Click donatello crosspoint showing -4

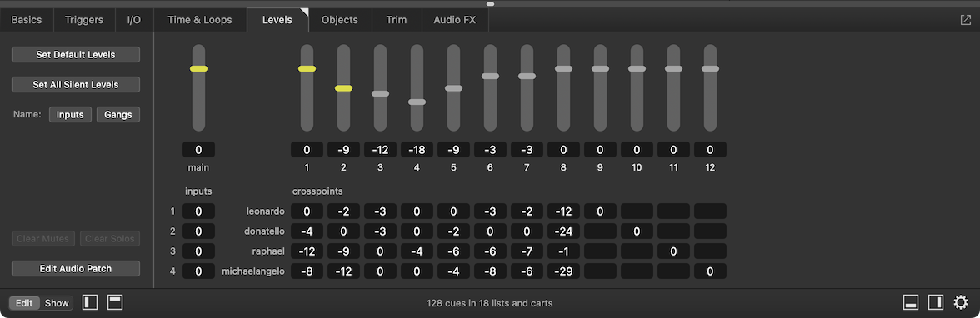coord(307,231)
